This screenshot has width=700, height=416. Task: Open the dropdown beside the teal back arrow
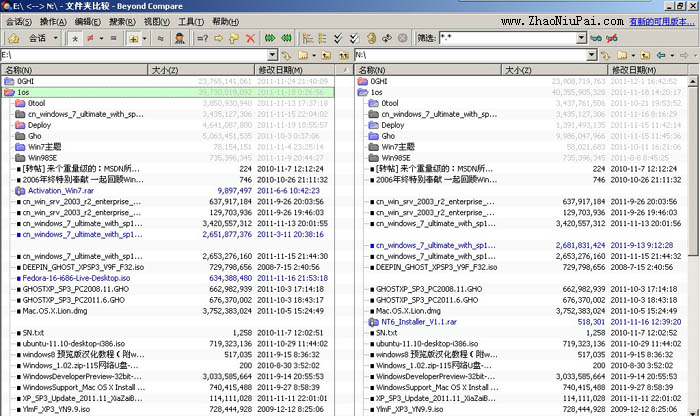(x=672, y=55)
